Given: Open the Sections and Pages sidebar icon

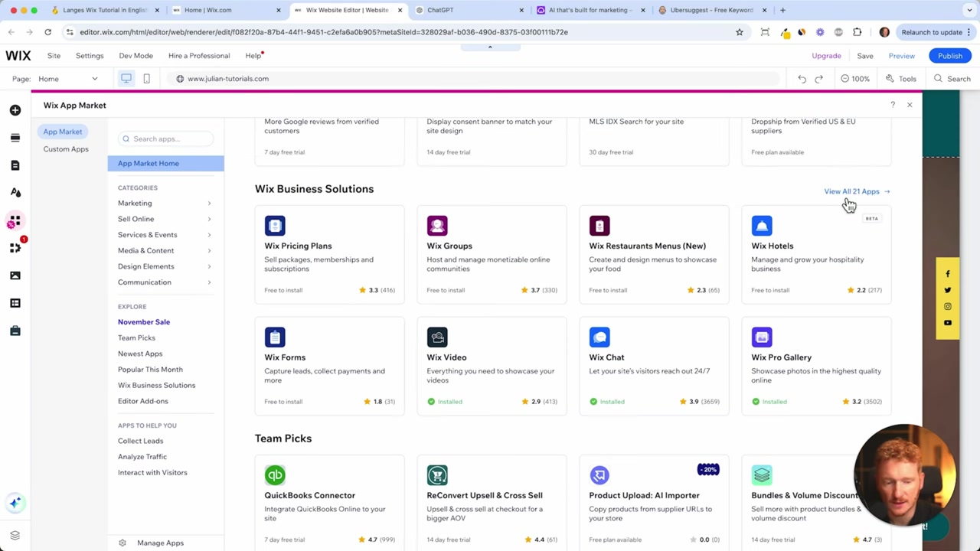Looking at the screenshot, I should (x=15, y=138).
